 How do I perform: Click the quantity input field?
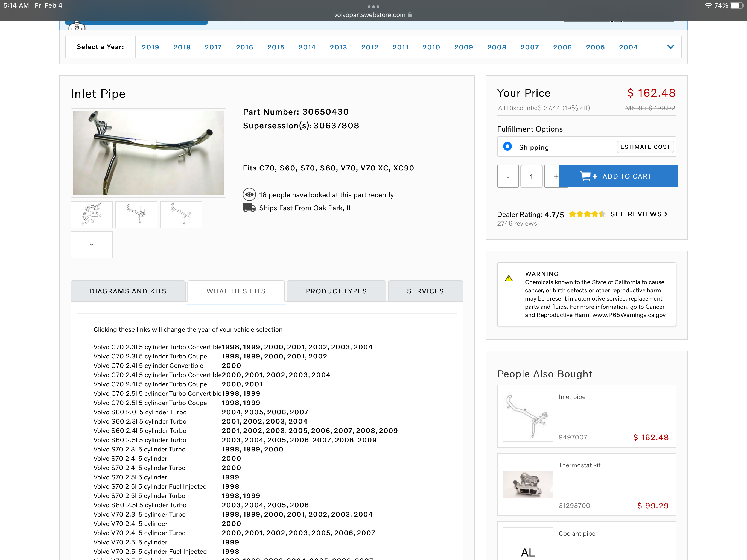tap(531, 176)
